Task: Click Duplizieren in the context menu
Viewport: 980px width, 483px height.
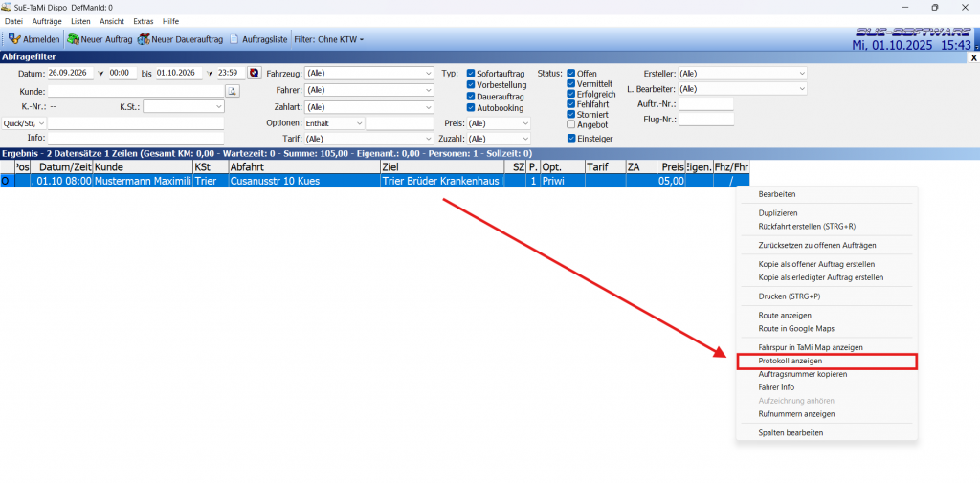Action: pos(778,213)
